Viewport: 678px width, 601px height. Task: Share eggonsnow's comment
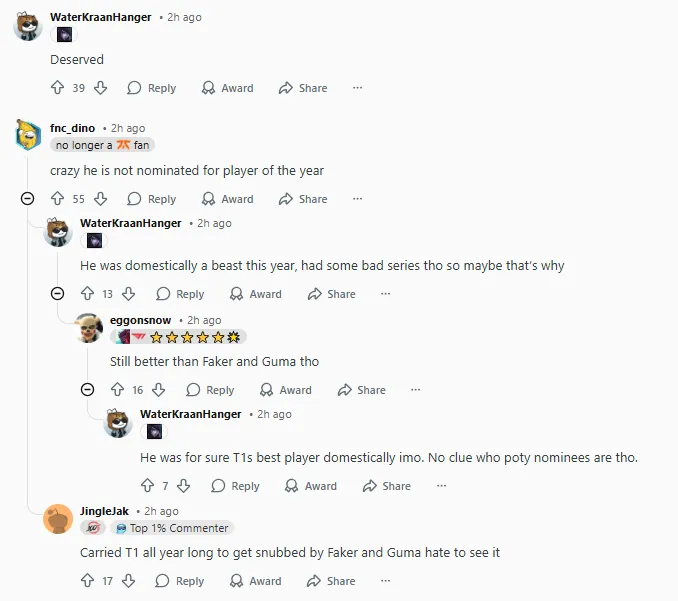point(361,390)
